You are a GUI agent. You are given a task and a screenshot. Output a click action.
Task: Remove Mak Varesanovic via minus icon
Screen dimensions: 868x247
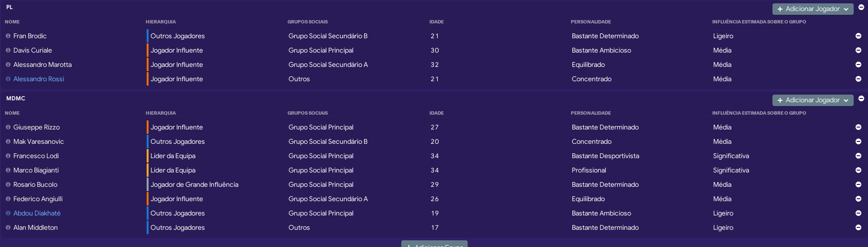858,141
